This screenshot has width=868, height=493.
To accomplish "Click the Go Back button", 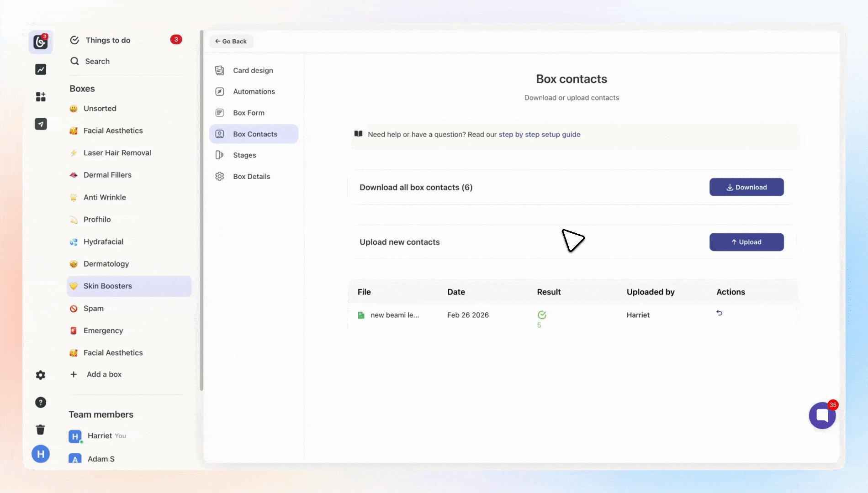I will click(x=231, y=41).
